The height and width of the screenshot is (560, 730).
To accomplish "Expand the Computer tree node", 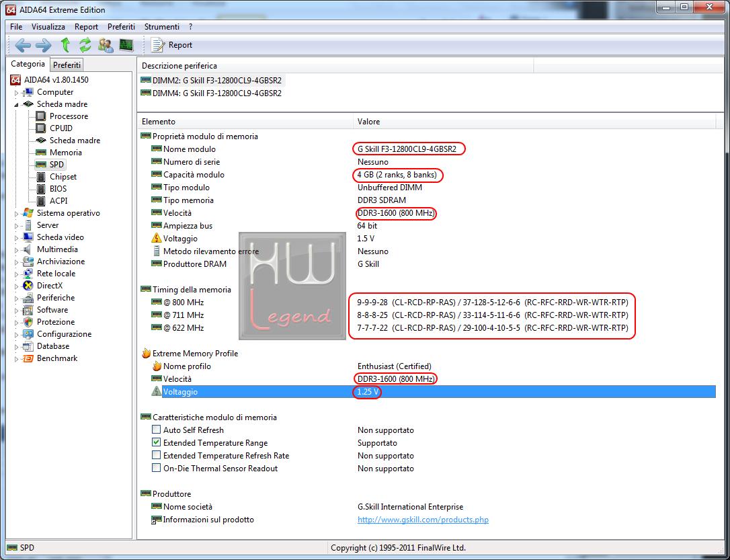I will click(x=17, y=93).
